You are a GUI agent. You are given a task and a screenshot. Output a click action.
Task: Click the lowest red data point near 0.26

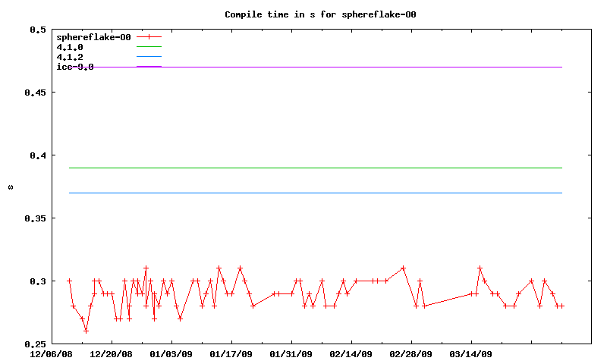(x=86, y=331)
